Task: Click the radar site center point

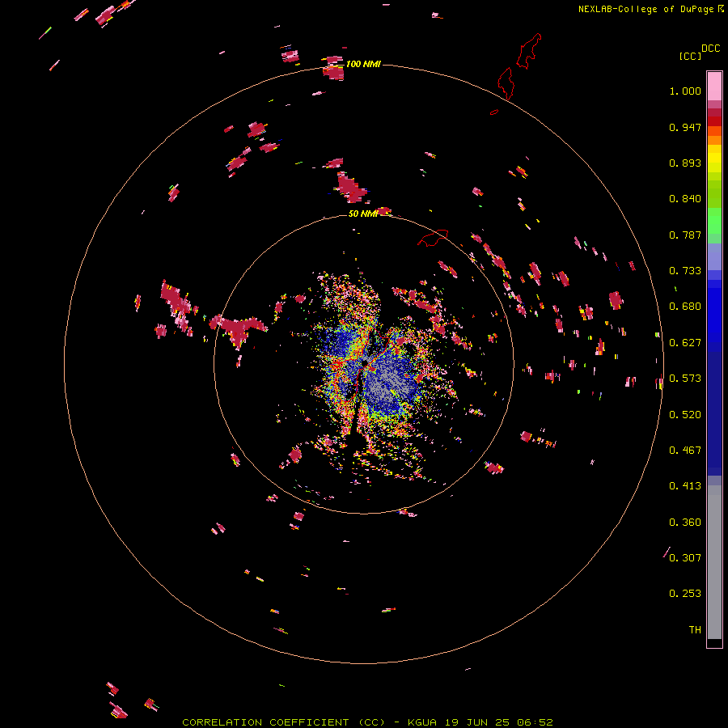Action: 365,362
